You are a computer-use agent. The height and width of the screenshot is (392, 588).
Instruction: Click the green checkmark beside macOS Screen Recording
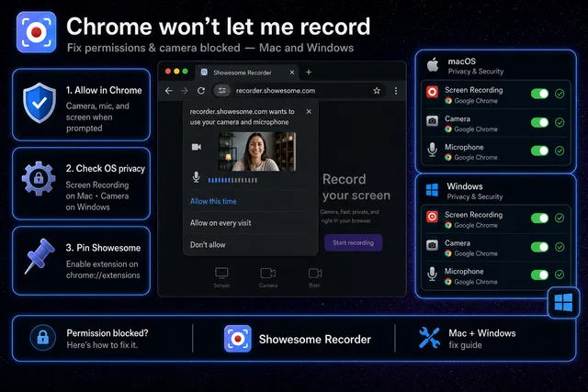[560, 94]
